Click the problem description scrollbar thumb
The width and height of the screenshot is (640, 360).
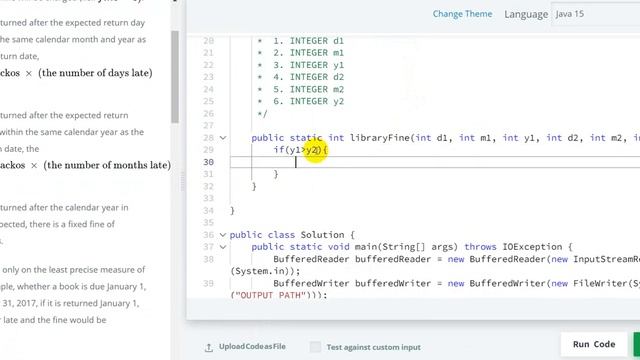[x=175, y=77]
